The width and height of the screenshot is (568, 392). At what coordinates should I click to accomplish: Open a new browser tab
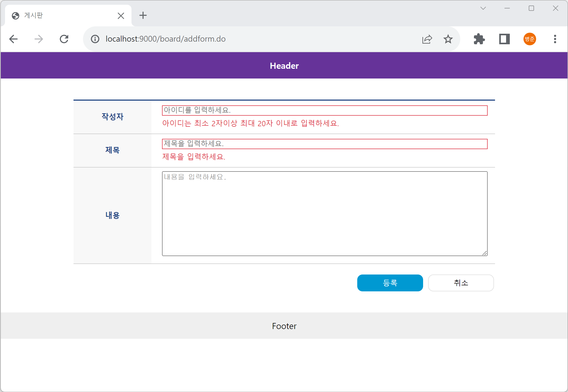click(x=143, y=16)
